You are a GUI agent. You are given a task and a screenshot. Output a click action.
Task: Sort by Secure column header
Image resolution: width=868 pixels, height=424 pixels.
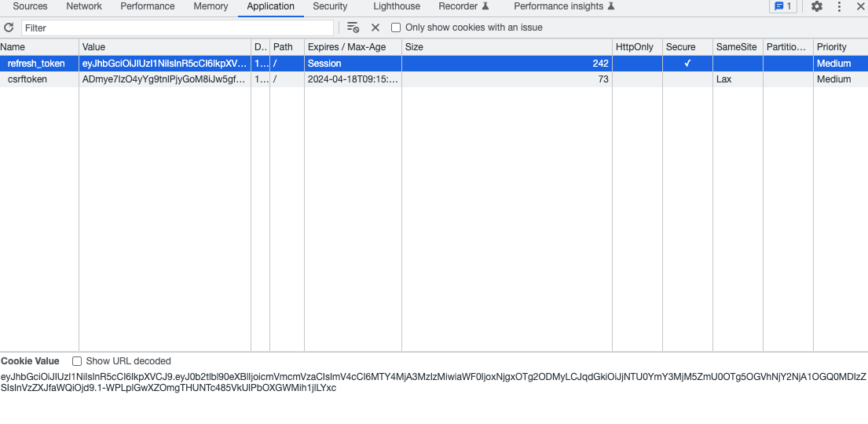(687, 47)
